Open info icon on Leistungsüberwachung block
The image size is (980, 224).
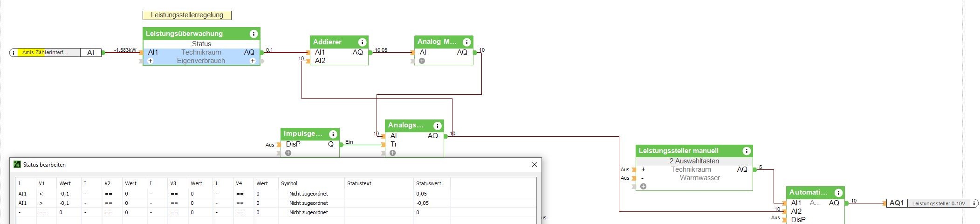[254, 34]
